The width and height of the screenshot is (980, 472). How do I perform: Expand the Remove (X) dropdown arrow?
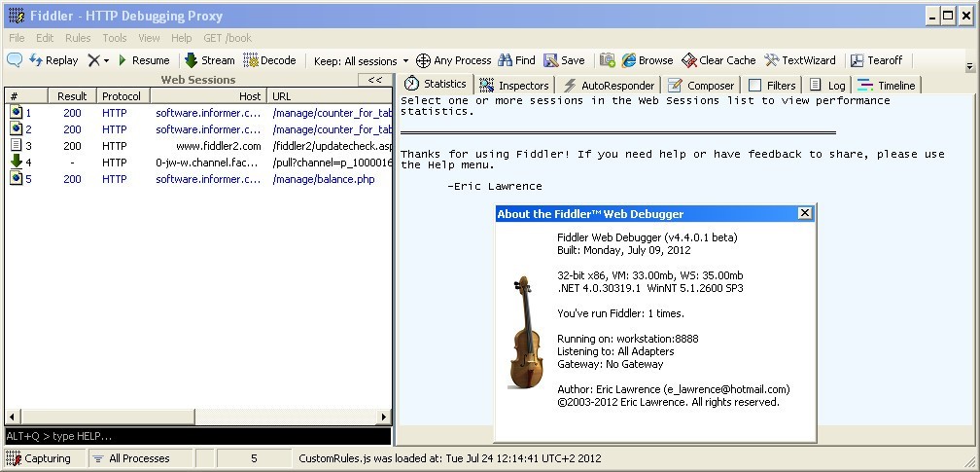105,60
